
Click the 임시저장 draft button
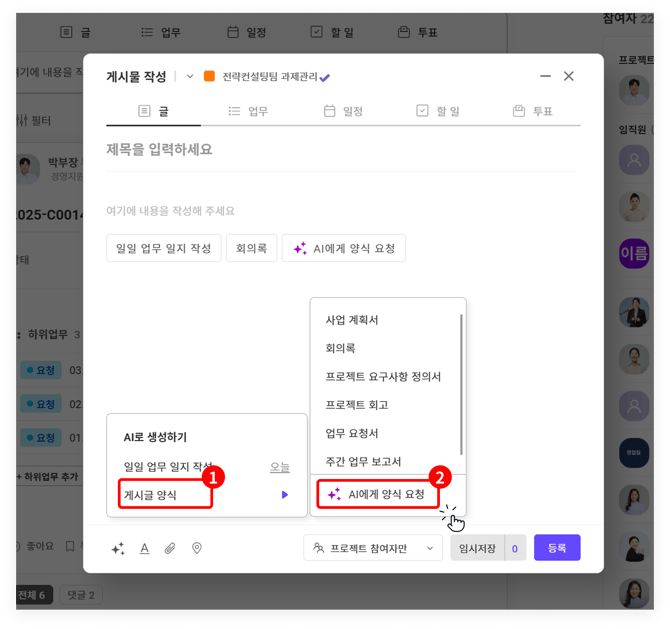pyautogui.click(x=477, y=548)
